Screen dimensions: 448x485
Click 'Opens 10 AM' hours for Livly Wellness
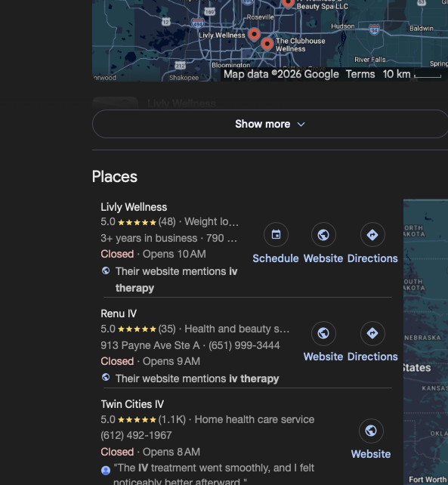point(175,254)
